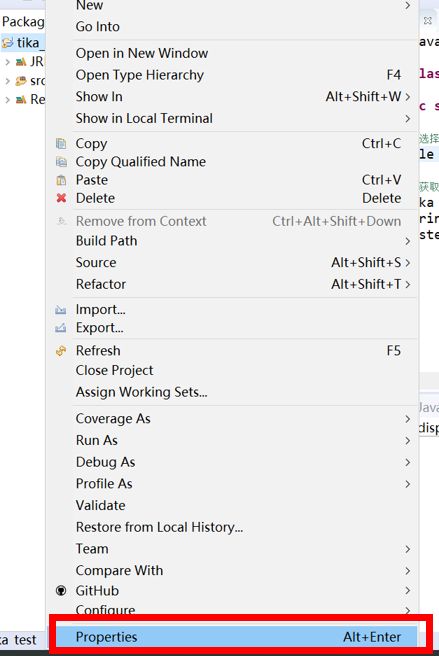The height and width of the screenshot is (656, 439).
Task: Click the Copy icon in context menu
Action: (x=61, y=144)
